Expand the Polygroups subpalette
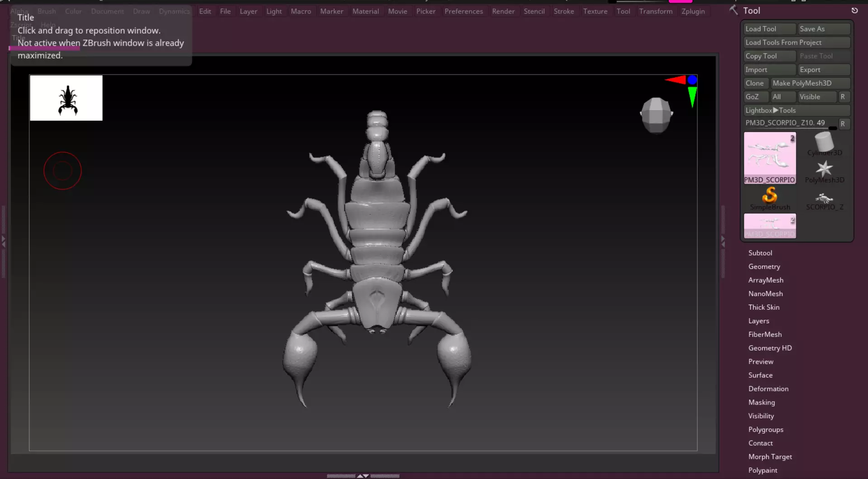The width and height of the screenshot is (868, 479). 765,429
